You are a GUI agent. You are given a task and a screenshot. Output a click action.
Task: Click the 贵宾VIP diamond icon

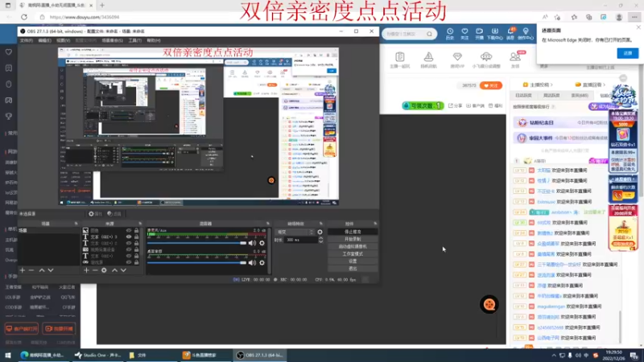point(457,56)
